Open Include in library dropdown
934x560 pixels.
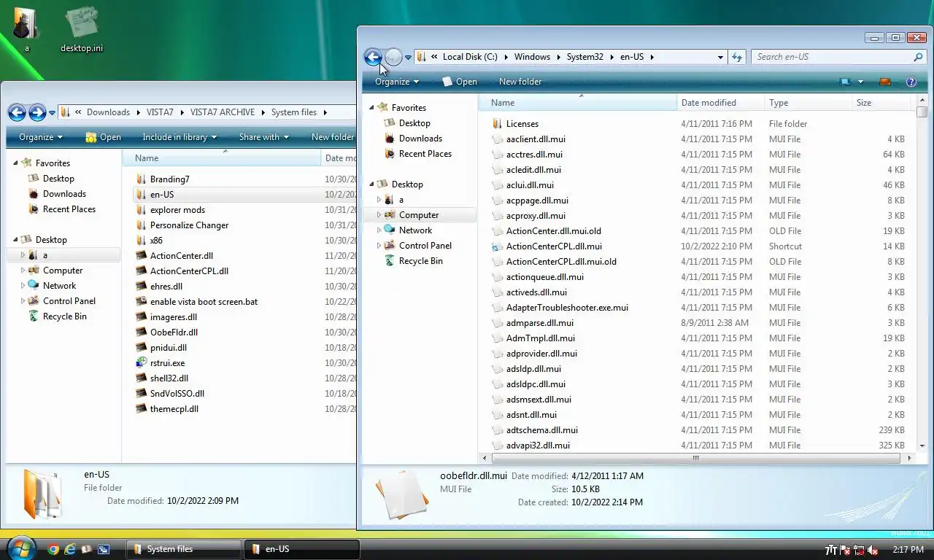[180, 137]
